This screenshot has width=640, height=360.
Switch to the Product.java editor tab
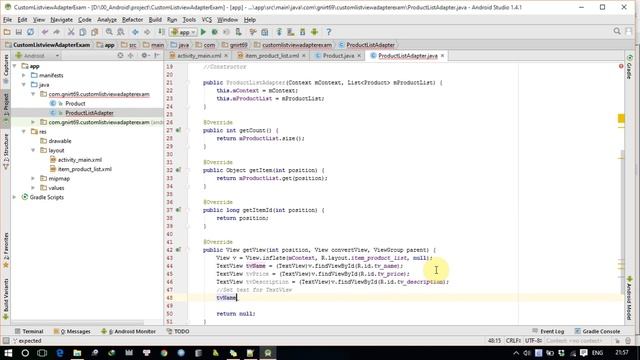click(338, 56)
